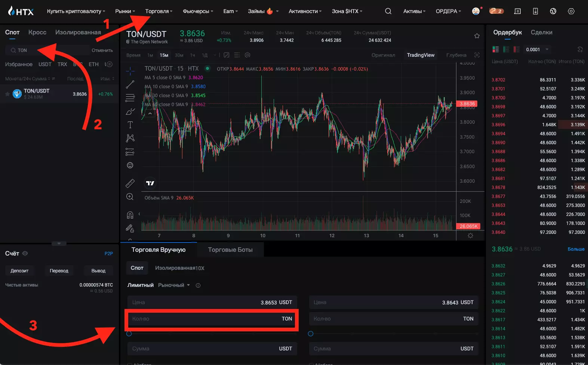Show only bids in orderbook

pyautogui.click(x=507, y=49)
